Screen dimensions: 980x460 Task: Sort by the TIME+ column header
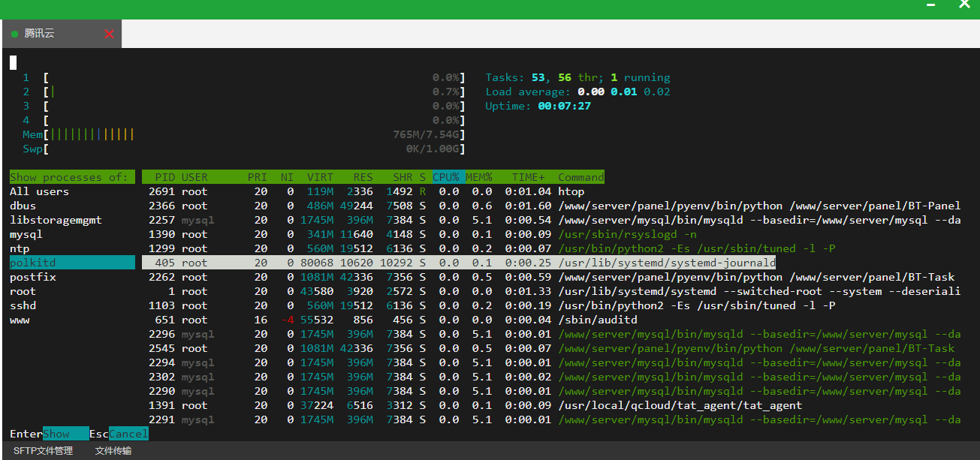(529, 178)
